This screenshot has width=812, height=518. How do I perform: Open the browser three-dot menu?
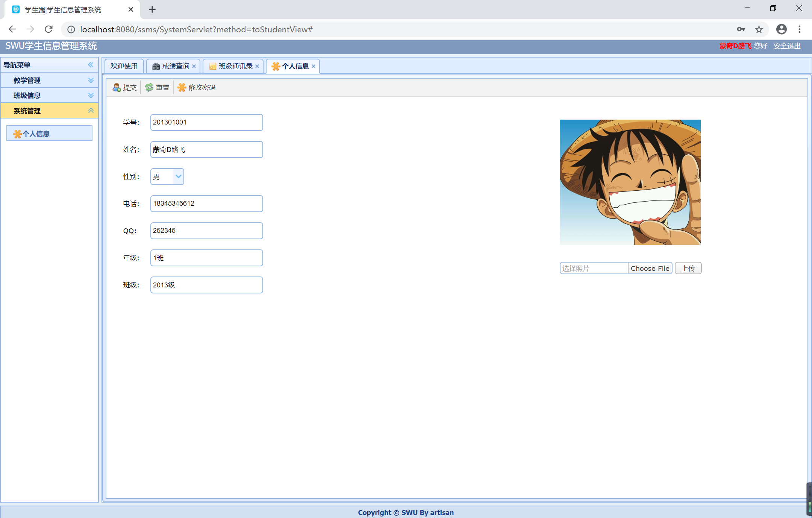tap(800, 29)
